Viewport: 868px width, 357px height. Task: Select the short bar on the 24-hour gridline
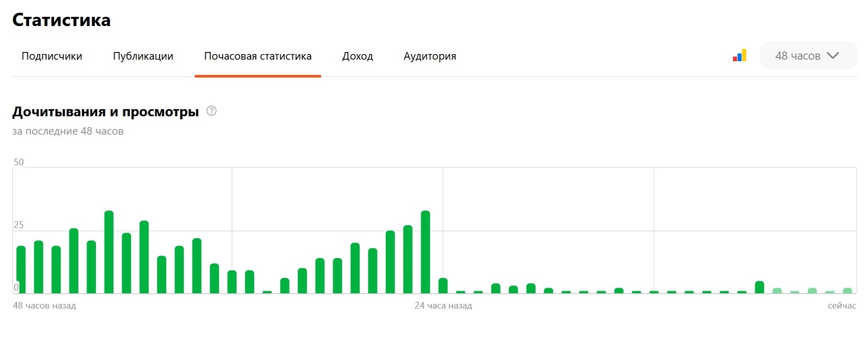(443, 286)
